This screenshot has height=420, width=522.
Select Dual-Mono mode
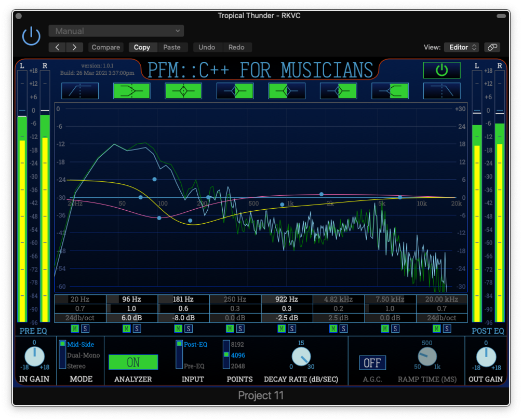click(83, 355)
